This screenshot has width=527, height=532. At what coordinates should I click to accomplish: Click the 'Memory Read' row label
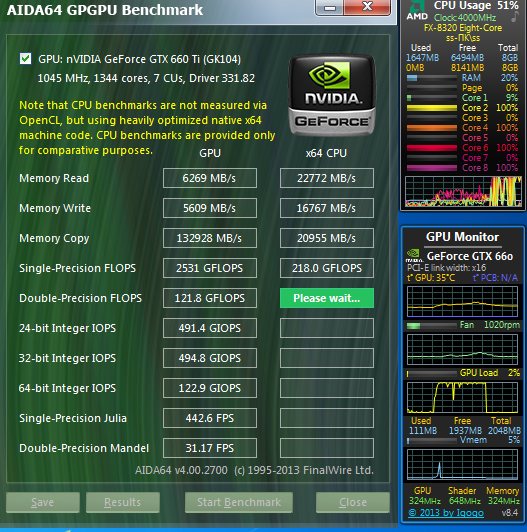click(x=54, y=178)
